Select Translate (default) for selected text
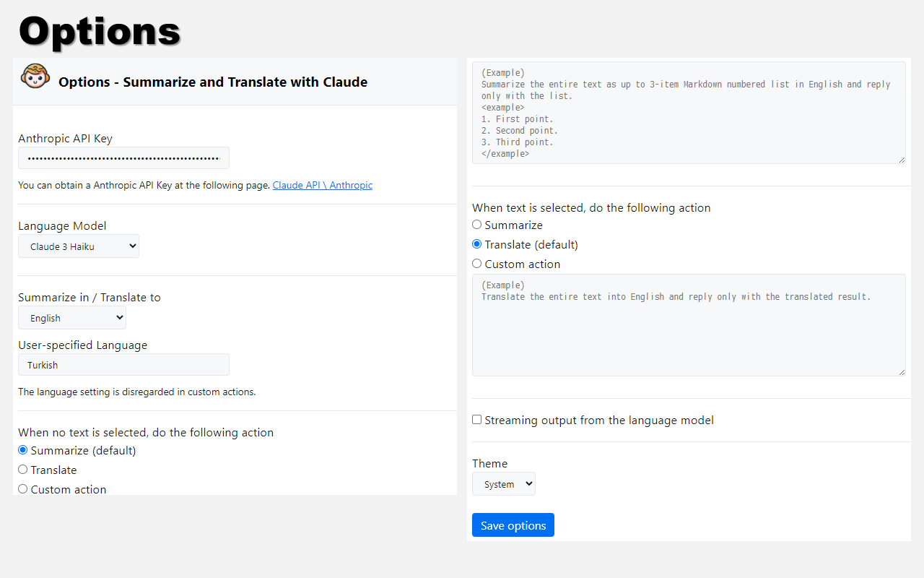The width and height of the screenshot is (924, 578). (x=476, y=244)
